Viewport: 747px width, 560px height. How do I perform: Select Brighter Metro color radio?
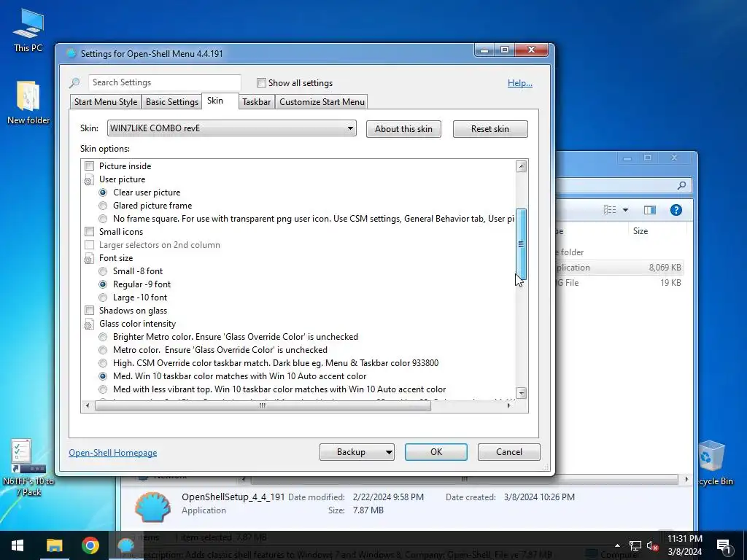(103, 337)
